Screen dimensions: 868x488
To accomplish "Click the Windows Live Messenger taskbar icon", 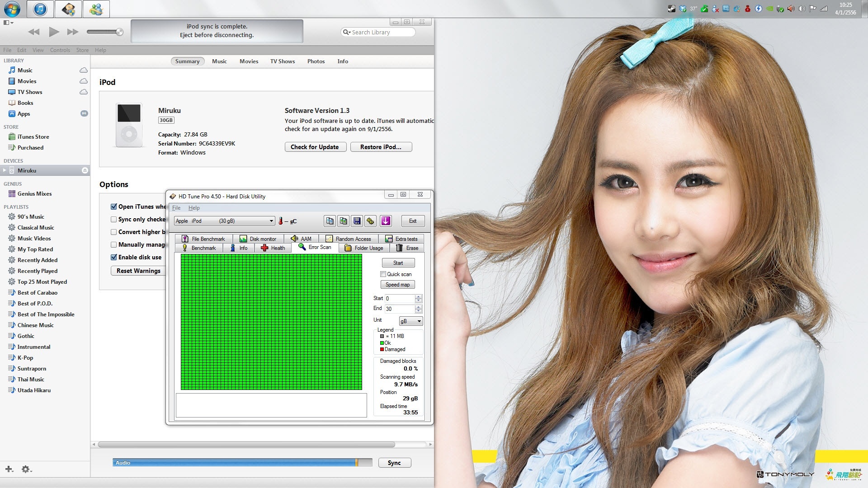I will tap(96, 9).
